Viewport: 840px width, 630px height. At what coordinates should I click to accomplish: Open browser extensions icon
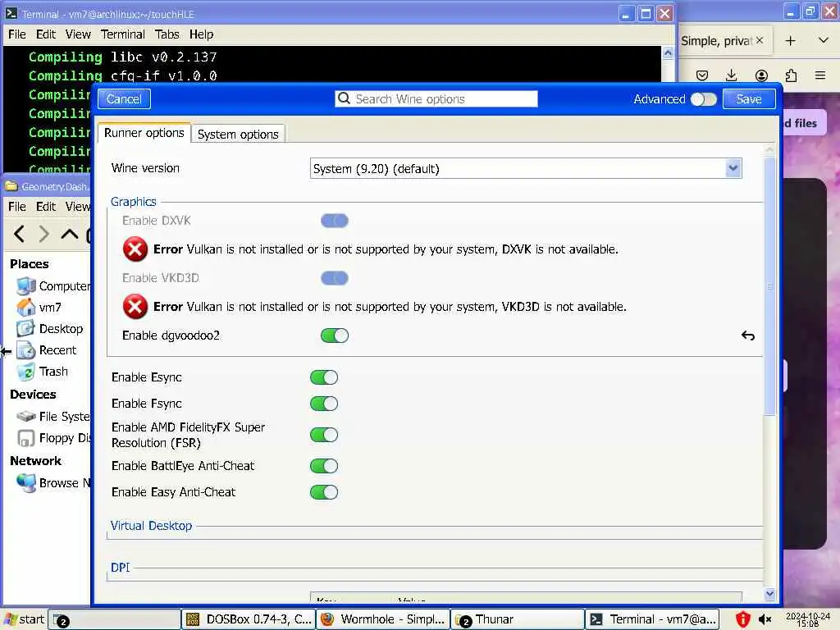(x=791, y=75)
